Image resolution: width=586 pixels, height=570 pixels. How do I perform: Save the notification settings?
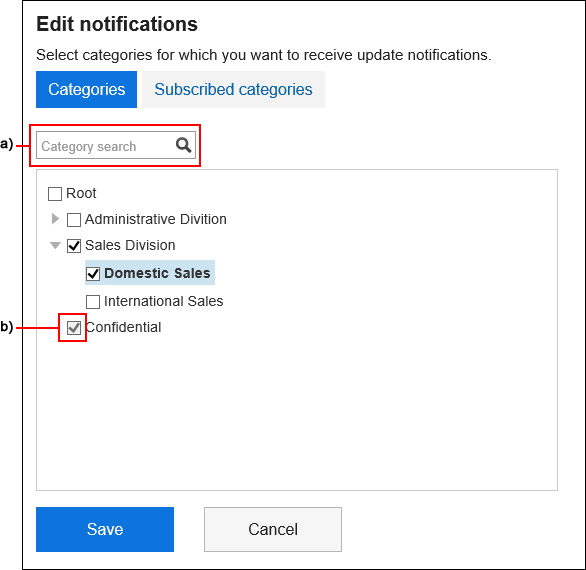tap(105, 529)
